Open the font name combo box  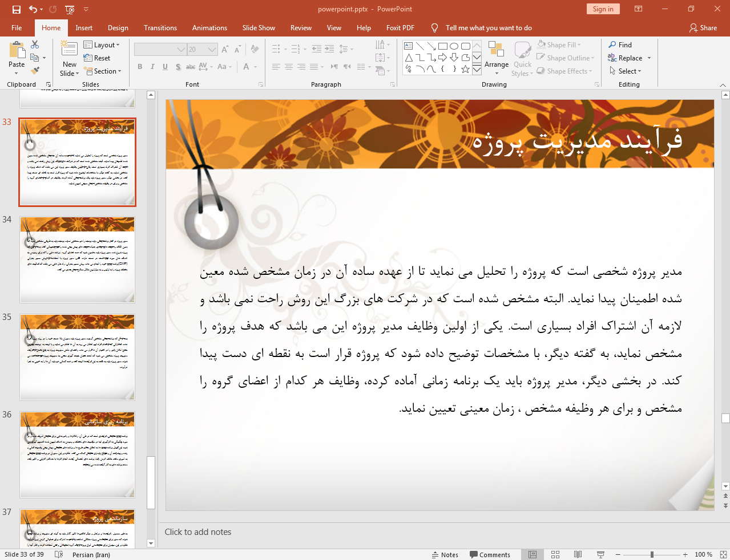[160, 50]
